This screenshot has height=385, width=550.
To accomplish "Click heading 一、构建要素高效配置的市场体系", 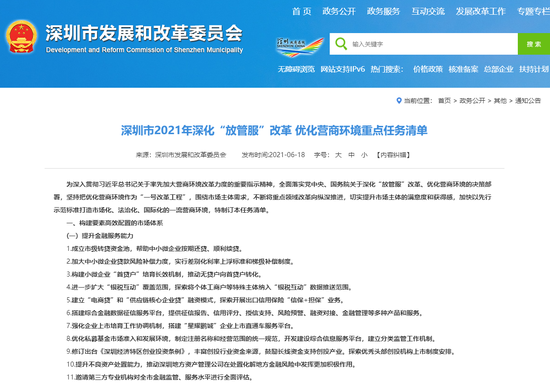I will (x=115, y=223).
